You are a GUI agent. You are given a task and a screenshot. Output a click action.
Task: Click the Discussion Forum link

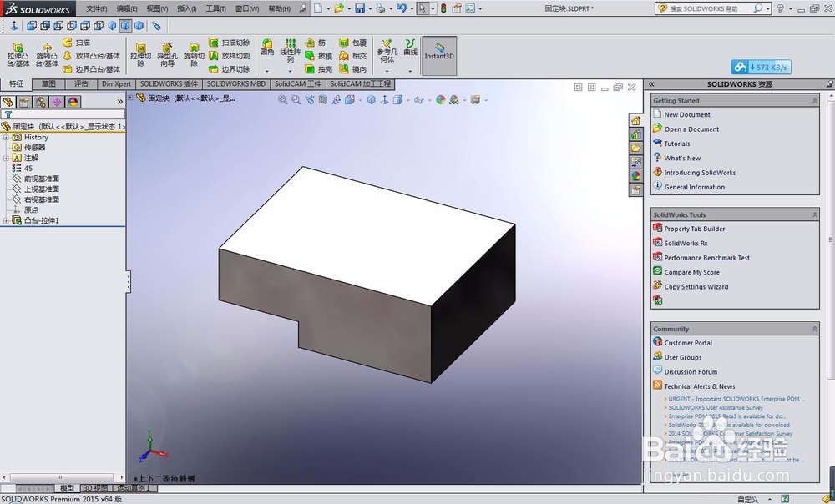691,371
